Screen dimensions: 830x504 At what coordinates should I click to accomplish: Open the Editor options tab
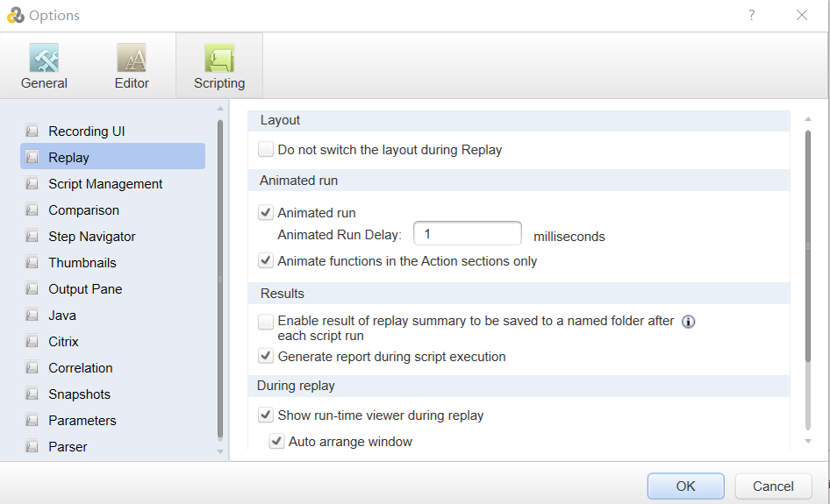click(132, 66)
